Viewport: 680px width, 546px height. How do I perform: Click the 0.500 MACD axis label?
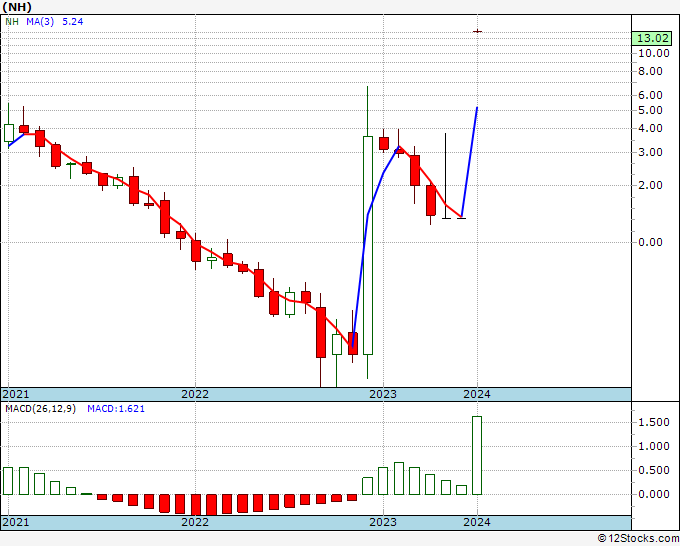654,470
